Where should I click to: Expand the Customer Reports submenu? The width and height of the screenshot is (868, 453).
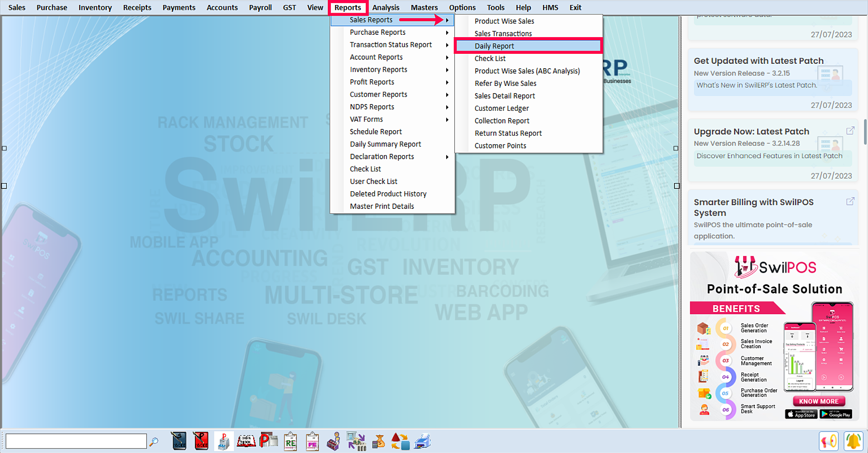[392, 94]
